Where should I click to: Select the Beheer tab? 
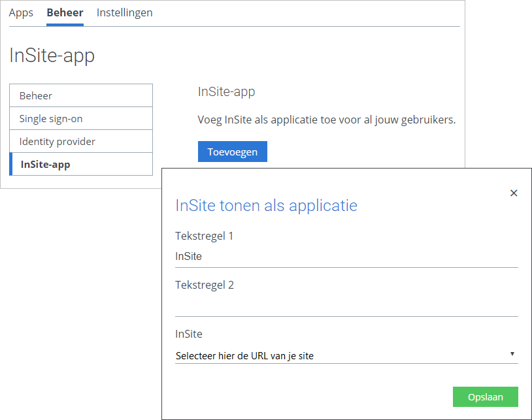(65, 12)
